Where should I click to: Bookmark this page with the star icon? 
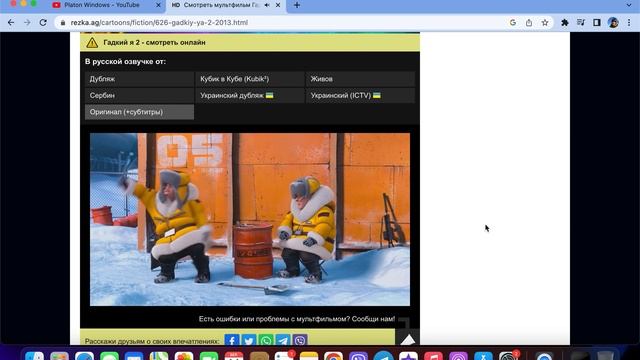coord(545,23)
